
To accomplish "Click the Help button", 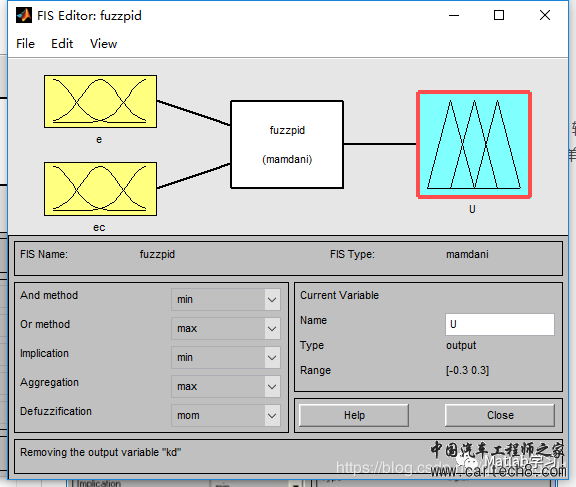I will click(x=354, y=415).
